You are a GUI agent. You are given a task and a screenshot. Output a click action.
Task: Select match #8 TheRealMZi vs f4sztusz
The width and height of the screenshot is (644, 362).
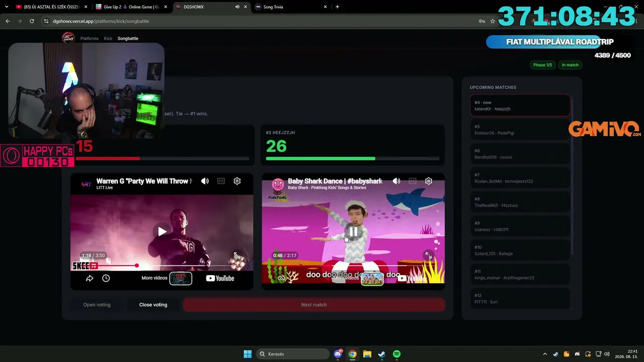click(x=520, y=202)
